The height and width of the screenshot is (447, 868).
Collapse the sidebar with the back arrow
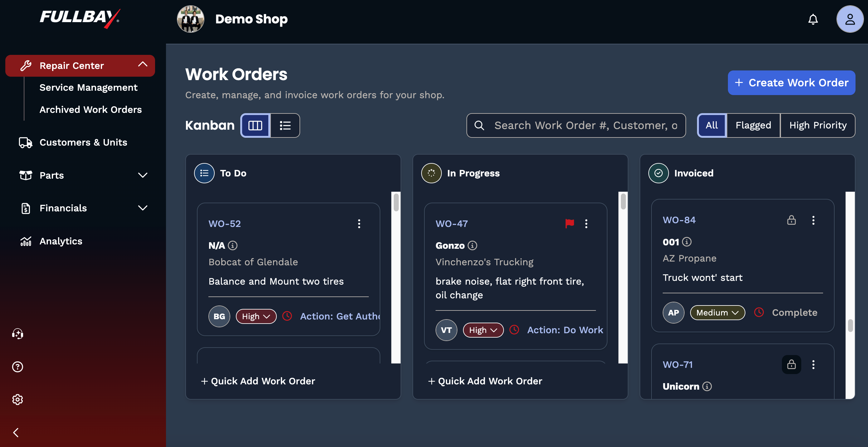16,433
